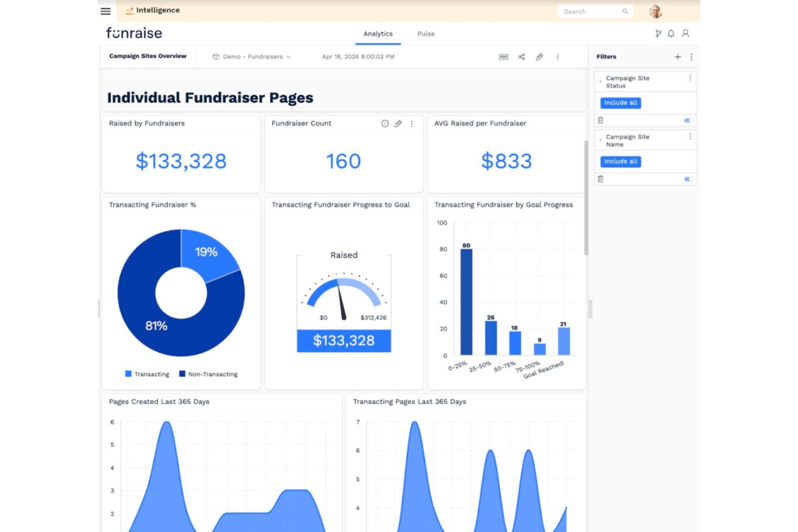This screenshot has height=532, width=798.
Task: Switch to the Pulse tab
Action: (425, 33)
